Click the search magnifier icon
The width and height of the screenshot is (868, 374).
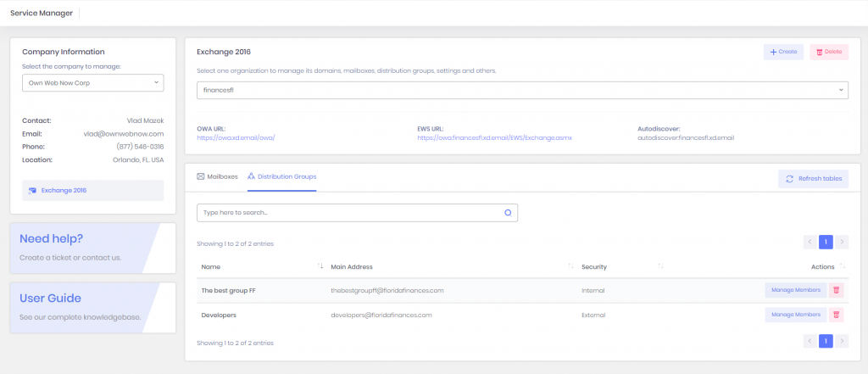[509, 213]
